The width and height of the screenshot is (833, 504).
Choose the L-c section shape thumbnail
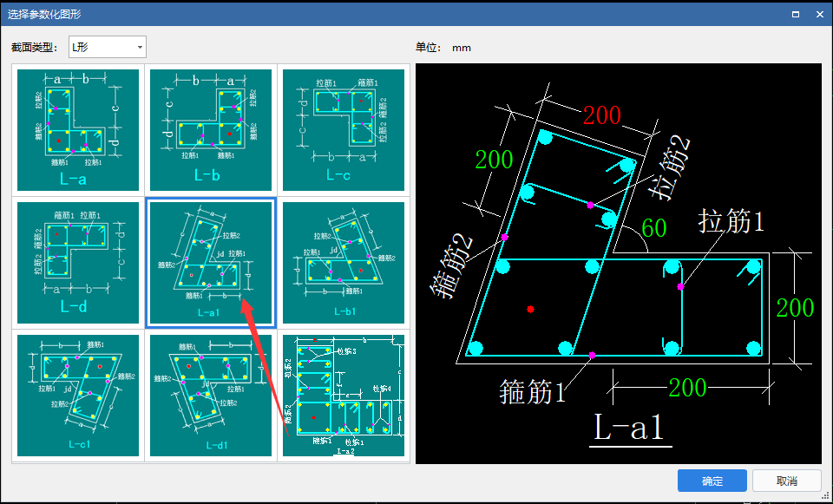tap(344, 130)
